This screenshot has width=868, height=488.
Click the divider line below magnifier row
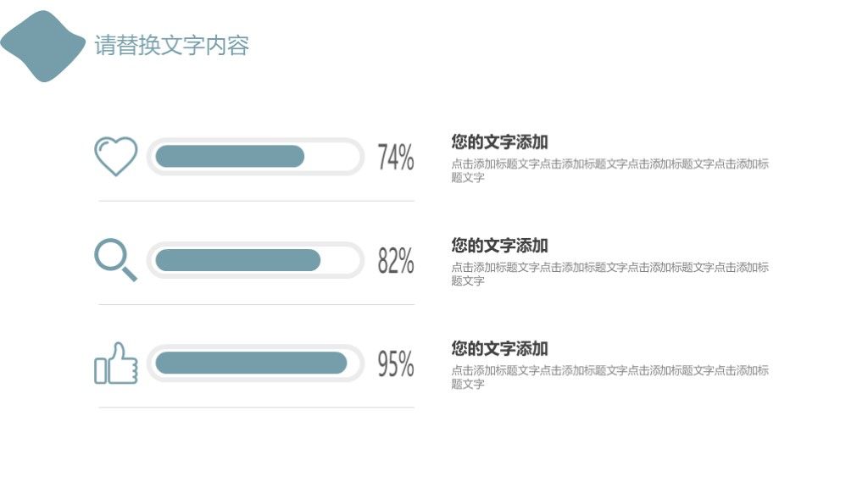[256, 304]
